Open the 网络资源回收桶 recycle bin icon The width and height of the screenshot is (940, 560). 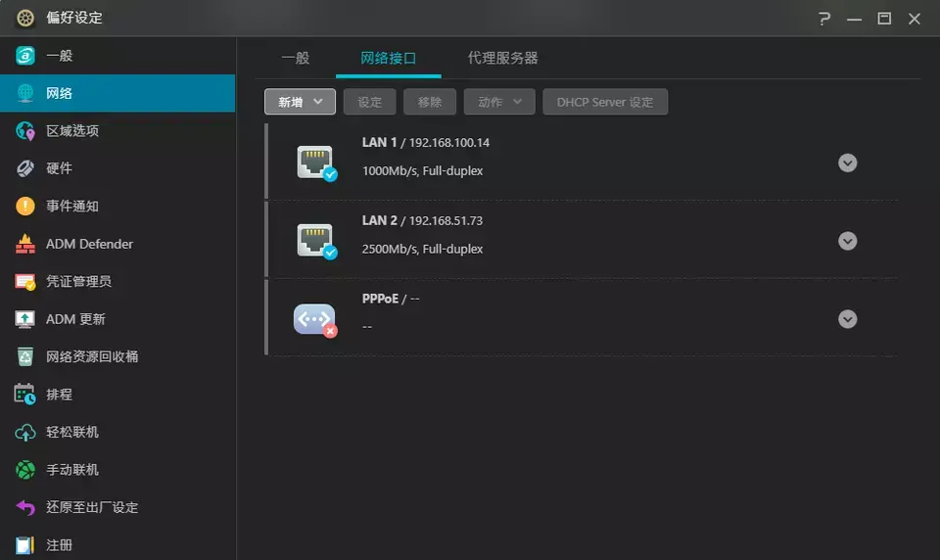(x=25, y=356)
